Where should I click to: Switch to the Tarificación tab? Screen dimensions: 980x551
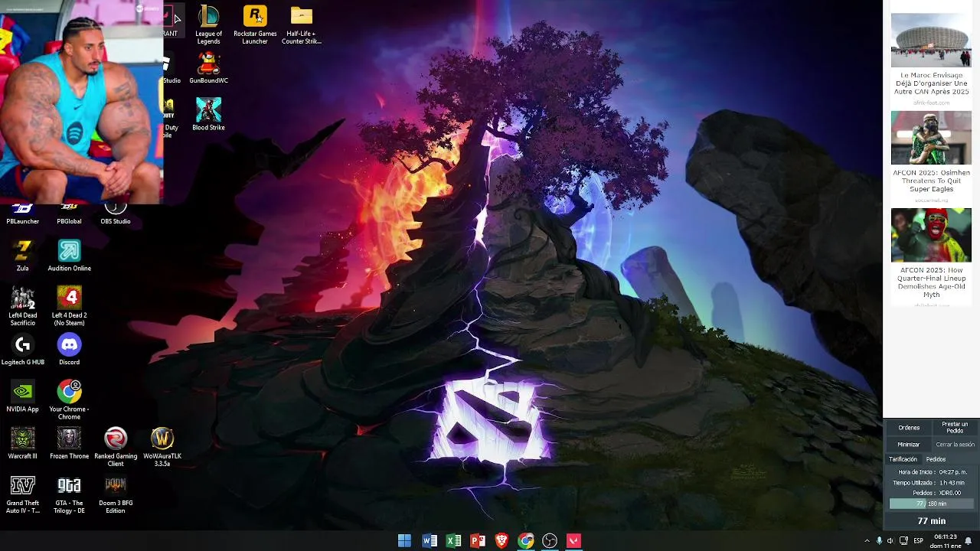903,459
